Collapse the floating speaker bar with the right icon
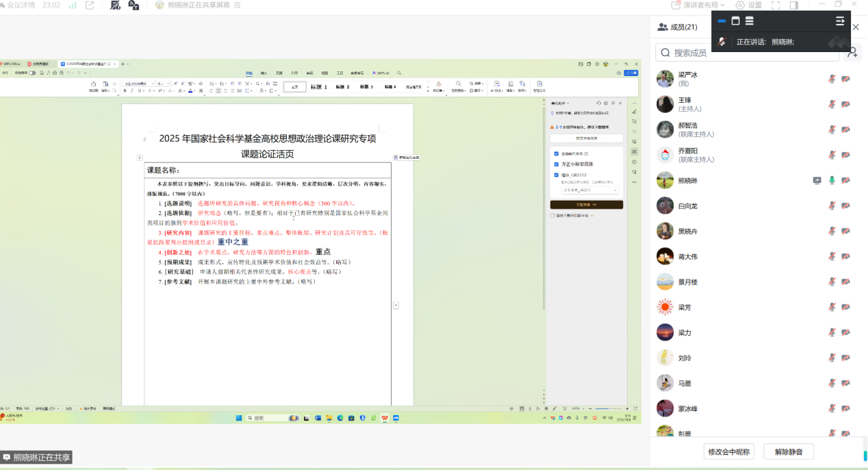This screenshot has height=470, width=868. (x=840, y=21)
